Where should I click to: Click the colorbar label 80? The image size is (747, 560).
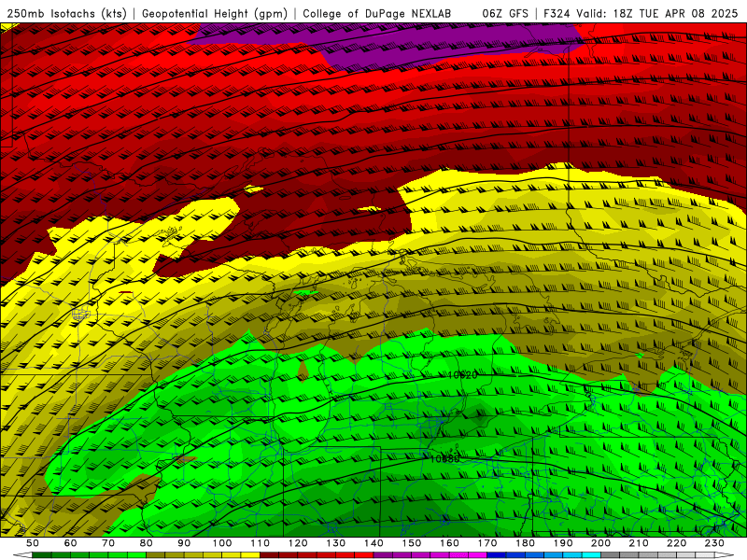146,543
